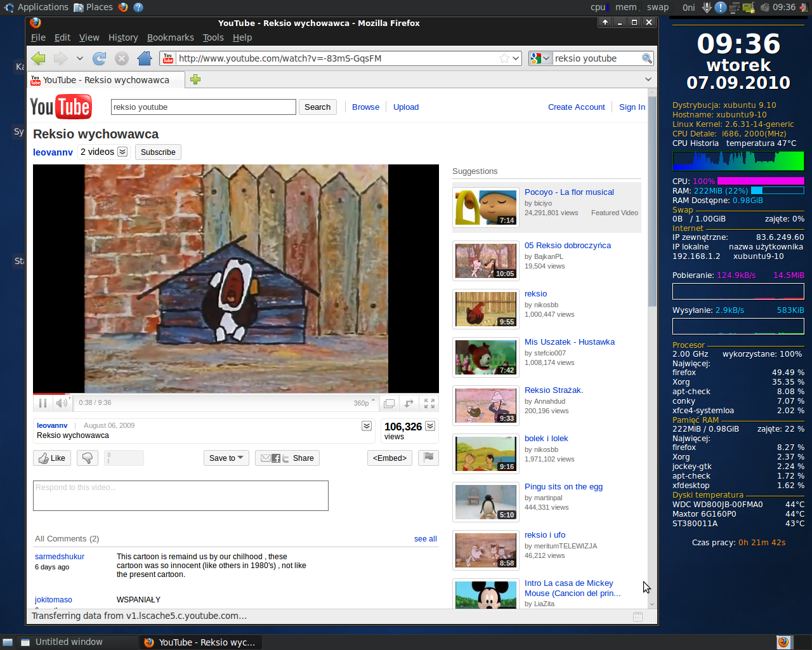
Task: Click the YouTube search input field
Action: click(x=204, y=107)
